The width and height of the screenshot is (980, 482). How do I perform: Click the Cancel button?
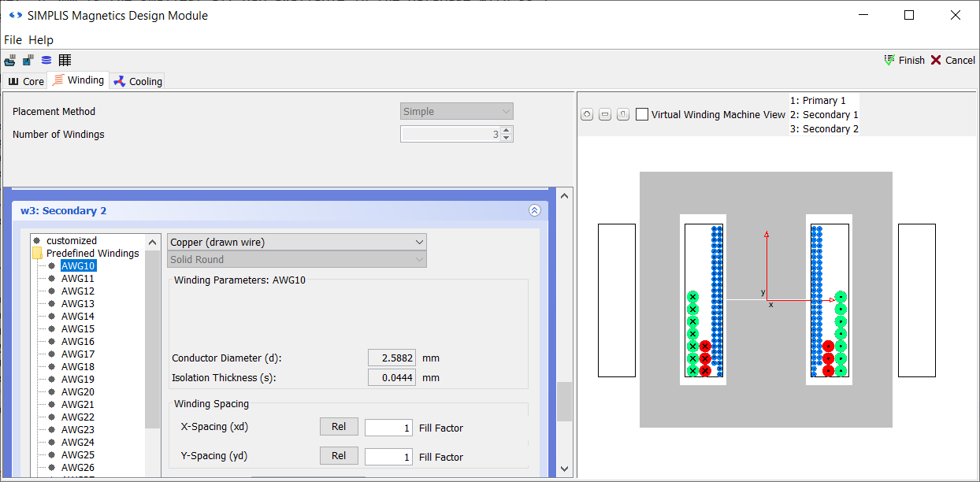click(952, 61)
